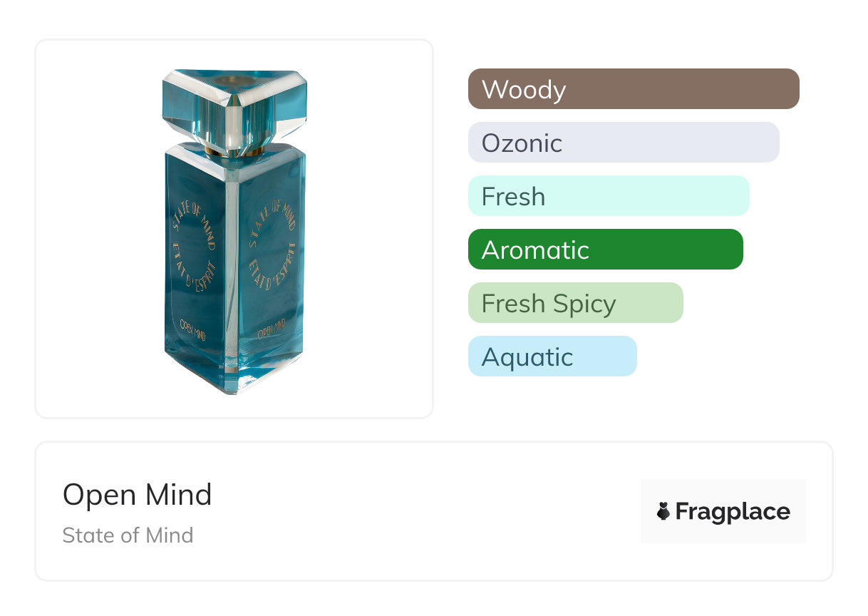Click the empty middle of the title card
The width and height of the screenshot is (868, 616).
coord(428,511)
